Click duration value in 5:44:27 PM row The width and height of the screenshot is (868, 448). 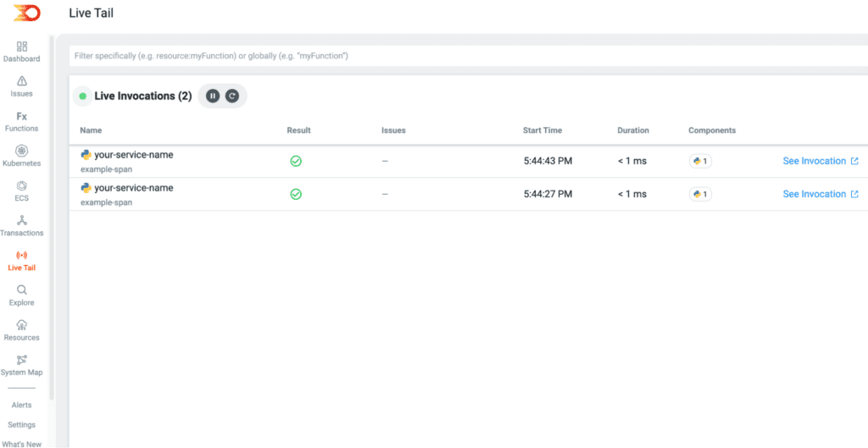coord(632,194)
